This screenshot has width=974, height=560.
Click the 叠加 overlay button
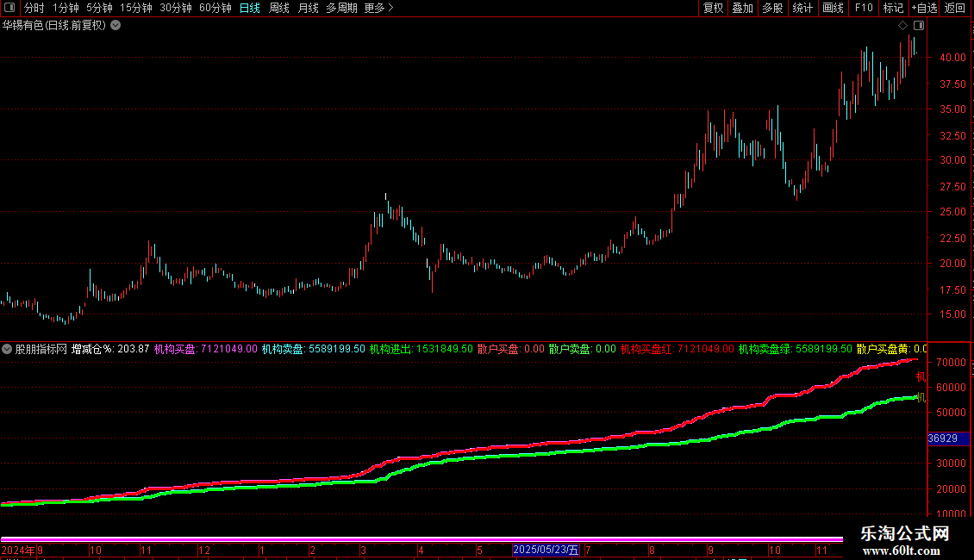742,8
